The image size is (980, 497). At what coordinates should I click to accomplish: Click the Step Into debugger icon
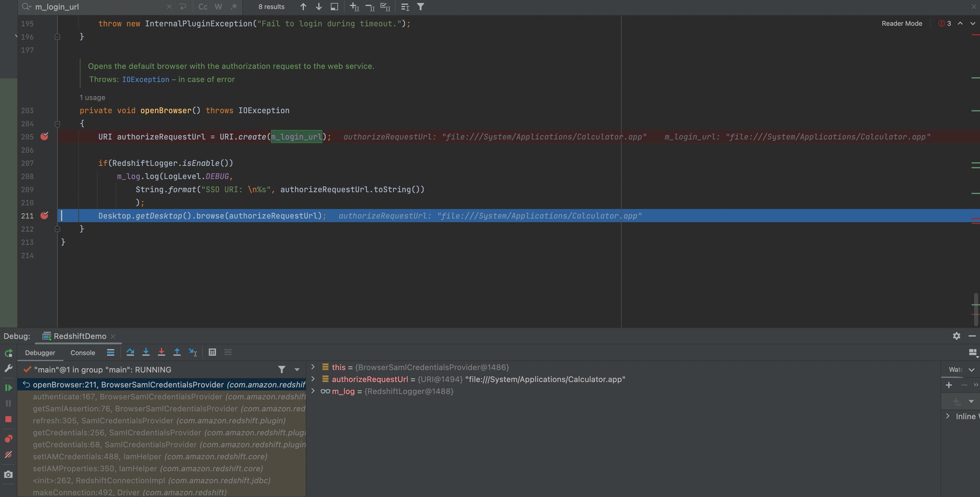click(146, 352)
